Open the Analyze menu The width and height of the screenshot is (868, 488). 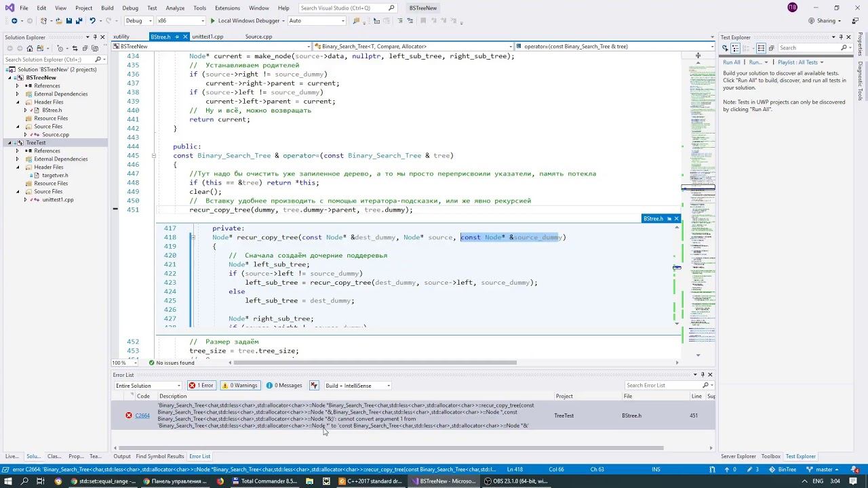pos(175,8)
